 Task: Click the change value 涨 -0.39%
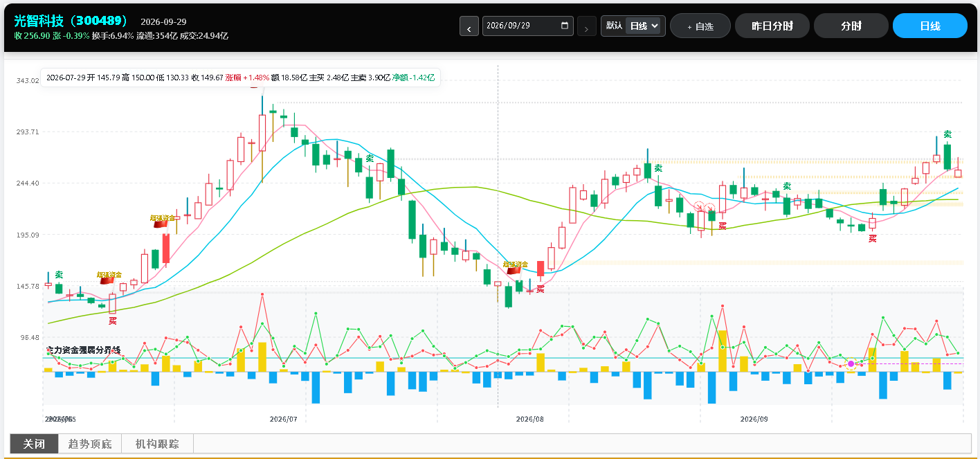click(x=71, y=35)
